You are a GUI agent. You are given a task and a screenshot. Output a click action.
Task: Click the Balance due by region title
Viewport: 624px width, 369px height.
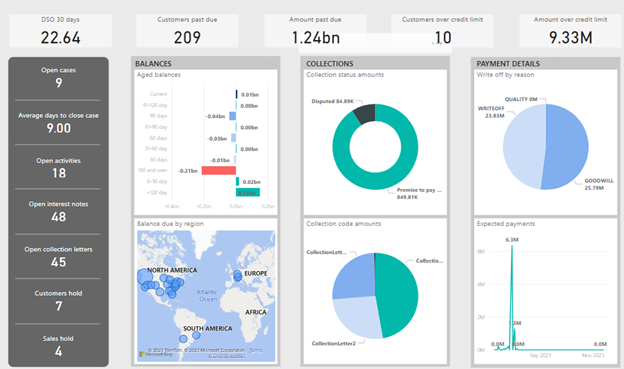(170, 224)
